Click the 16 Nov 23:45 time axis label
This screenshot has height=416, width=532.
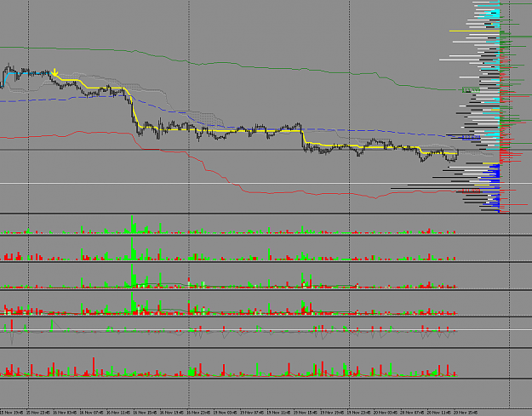pyautogui.click(x=199, y=413)
